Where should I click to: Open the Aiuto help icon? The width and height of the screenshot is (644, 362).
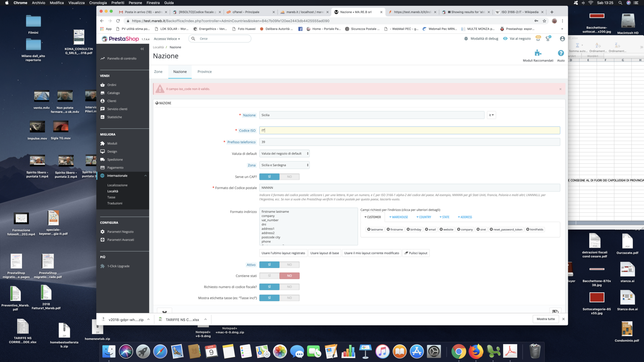pyautogui.click(x=561, y=53)
